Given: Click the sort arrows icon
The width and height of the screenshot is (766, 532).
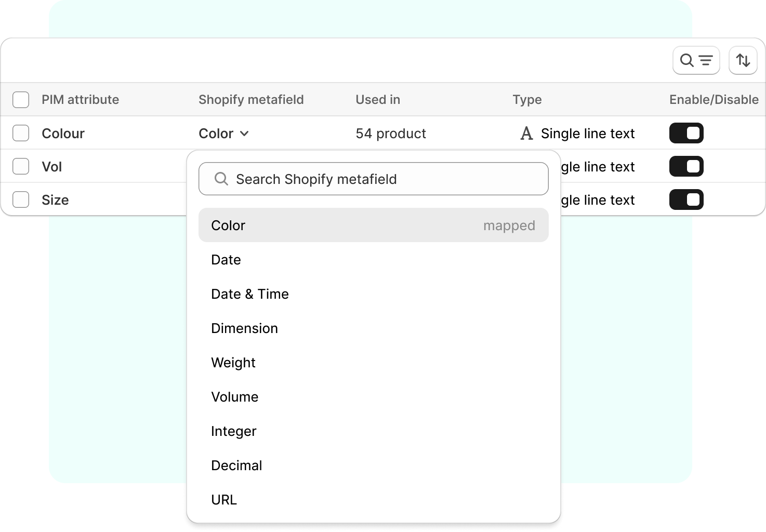Looking at the screenshot, I should point(743,61).
